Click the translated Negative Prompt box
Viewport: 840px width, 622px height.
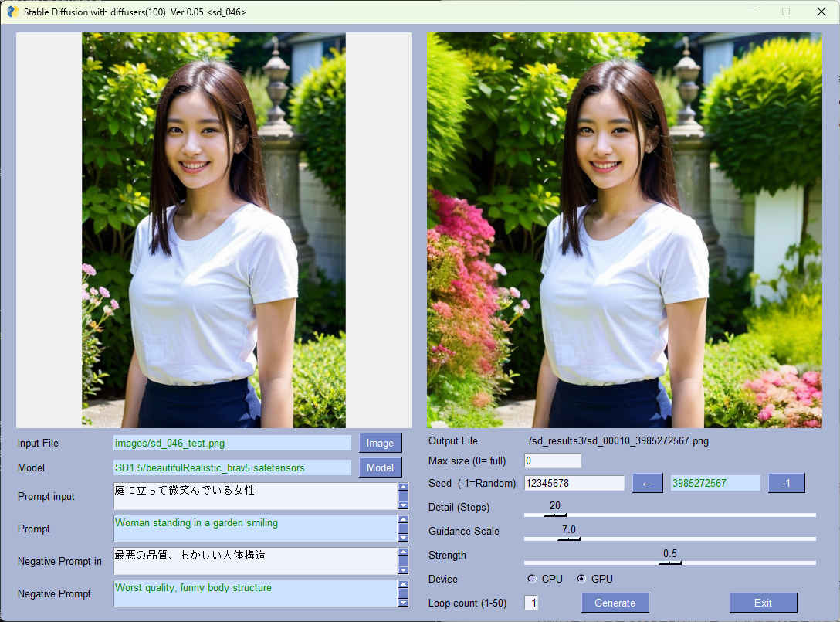255,593
